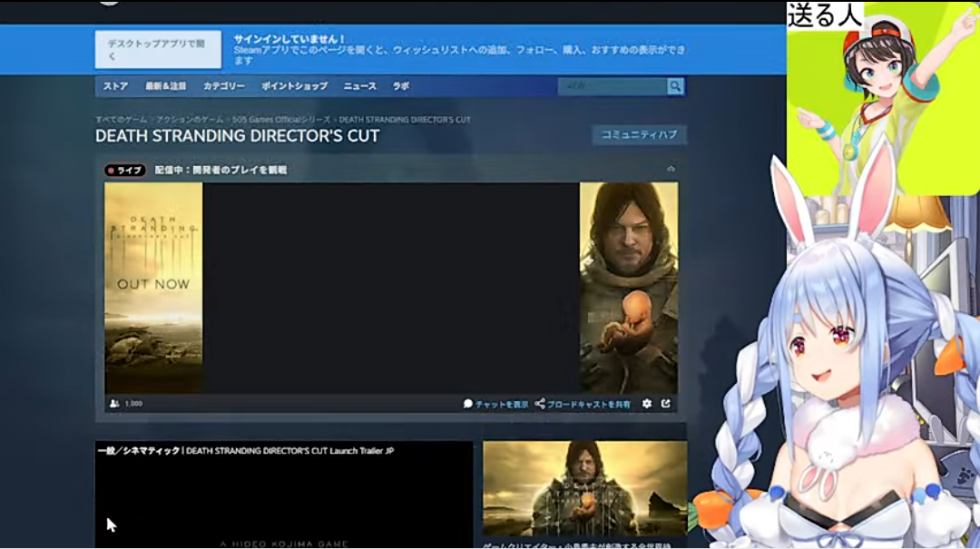Viewport: 980px width, 549px height.
Task: Open the ニュース page
Action: [360, 86]
